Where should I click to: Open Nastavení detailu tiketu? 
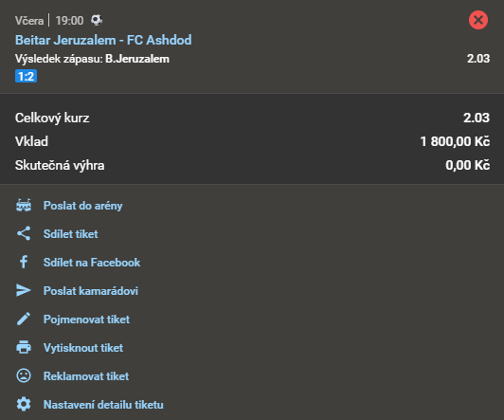(x=103, y=405)
